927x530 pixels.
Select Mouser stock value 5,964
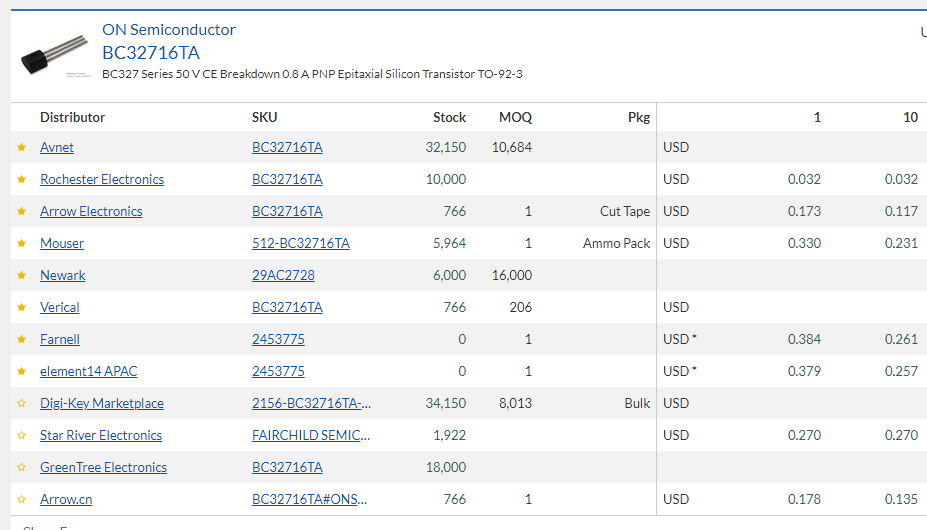pyautogui.click(x=449, y=243)
